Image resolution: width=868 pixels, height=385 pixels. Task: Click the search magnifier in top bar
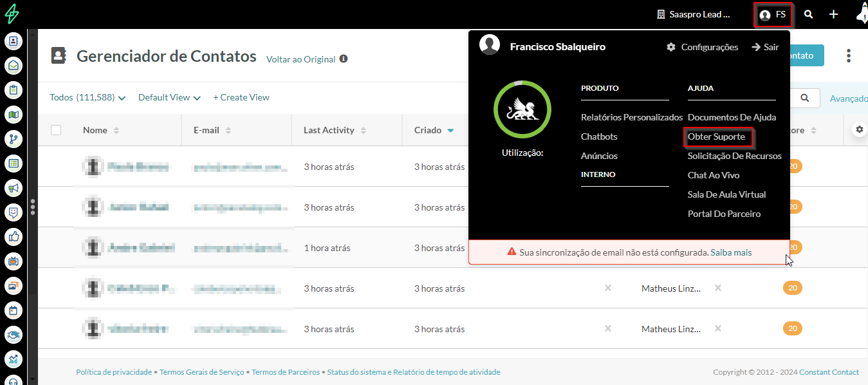pyautogui.click(x=808, y=14)
